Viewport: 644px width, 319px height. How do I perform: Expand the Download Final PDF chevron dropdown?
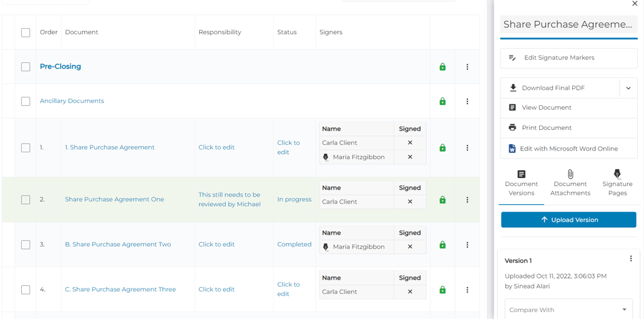point(628,88)
